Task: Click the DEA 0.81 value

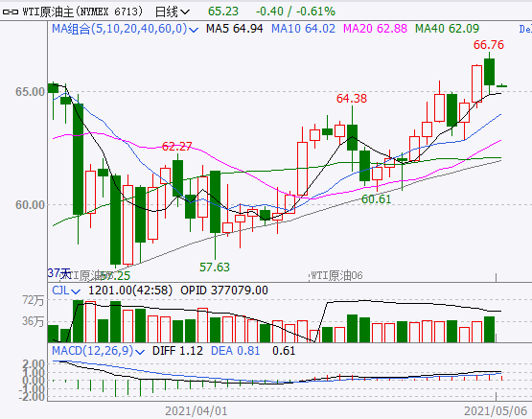Action: coord(235,351)
